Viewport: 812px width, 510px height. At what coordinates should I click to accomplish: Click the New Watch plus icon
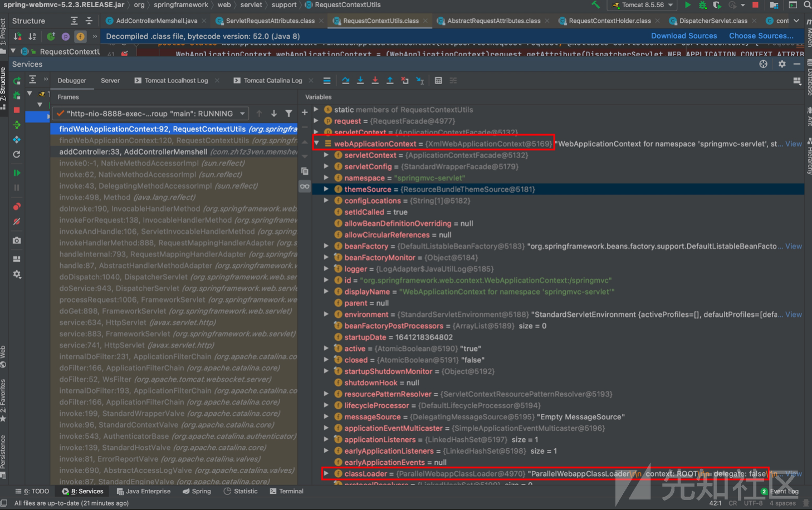pyautogui.click(x=305, y=112)
